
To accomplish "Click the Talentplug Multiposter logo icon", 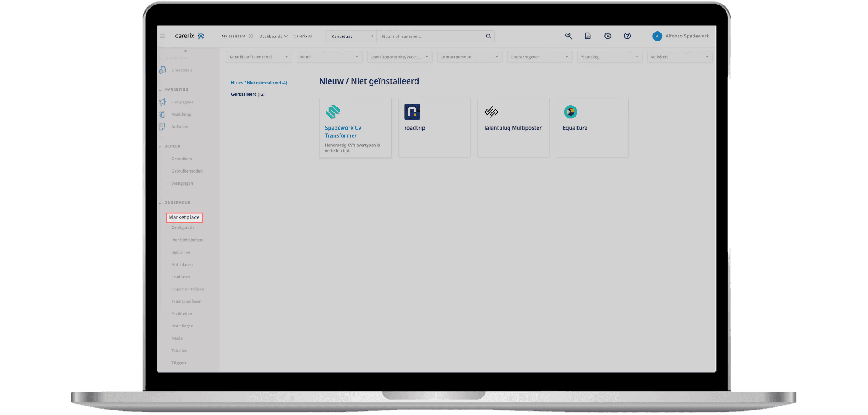I will point(491,112).
